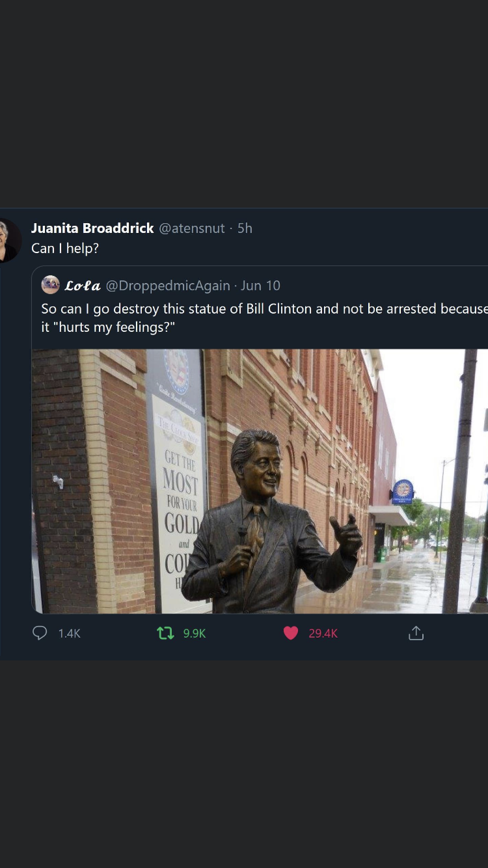
Task: Click the blue round hanging sign in photo
Action: (x=403, y=492)
